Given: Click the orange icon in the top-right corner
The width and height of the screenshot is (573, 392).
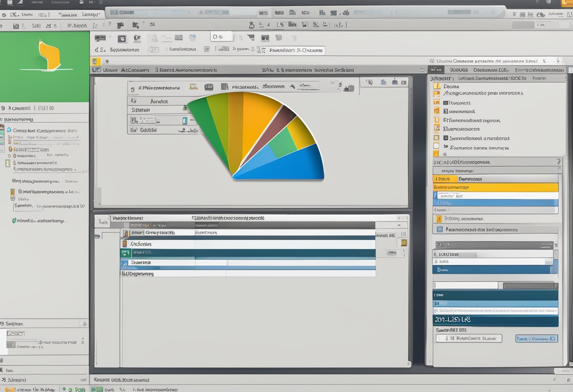Looking at the screenshot, I should pyautogui.click(x=566, y=3).
